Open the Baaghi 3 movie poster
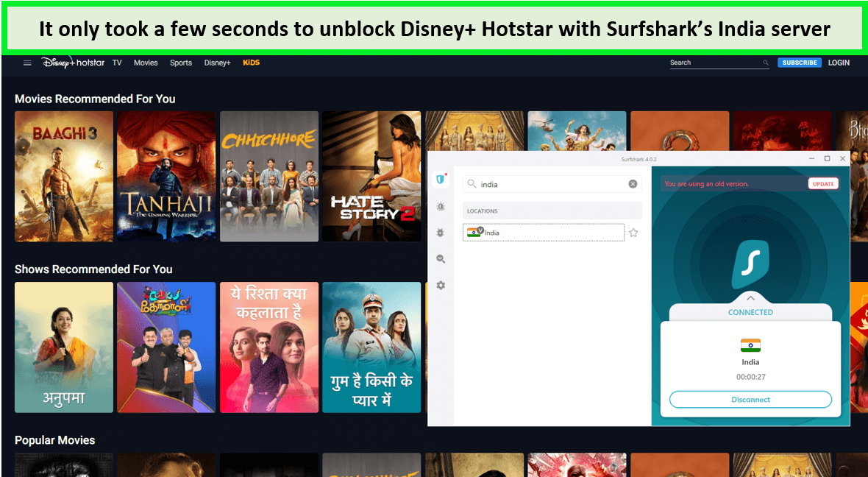868x477 pixels. [64, 176]
